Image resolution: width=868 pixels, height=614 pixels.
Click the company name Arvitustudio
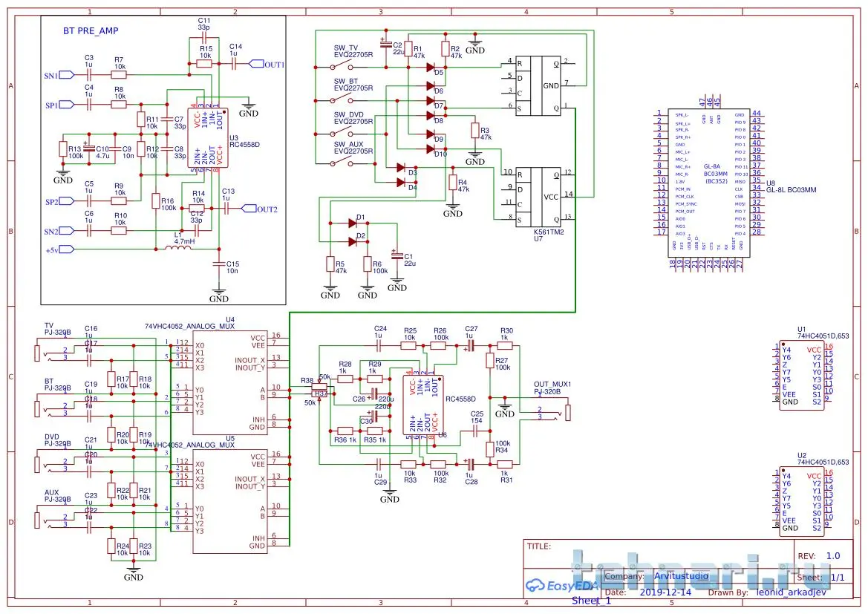(x=681, y=576)
